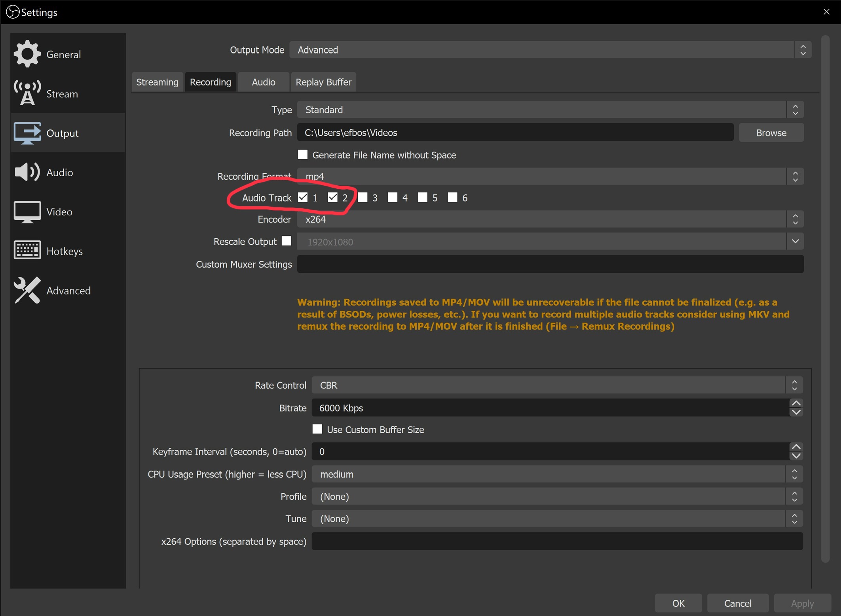Click the Video monitor icon

pos(27,212)
